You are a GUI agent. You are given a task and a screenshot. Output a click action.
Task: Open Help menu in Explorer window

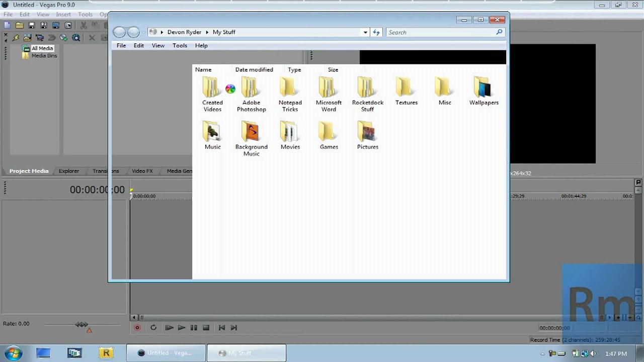click(x=201, y=45)
